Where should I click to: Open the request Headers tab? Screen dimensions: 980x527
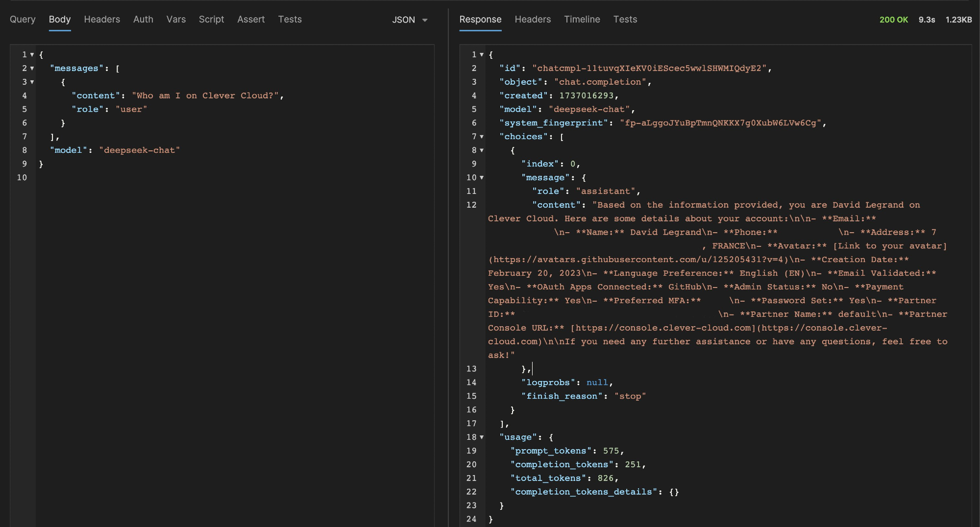click(102, 20)
